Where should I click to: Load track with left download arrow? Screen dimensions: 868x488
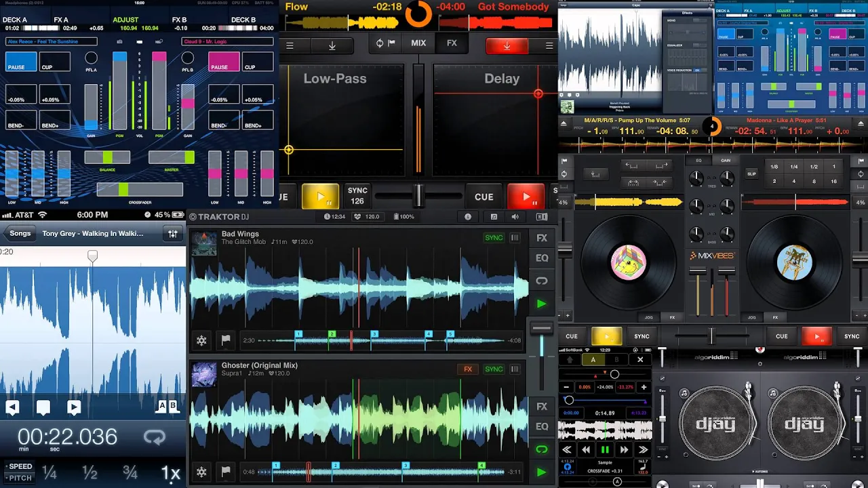point(332,45)
